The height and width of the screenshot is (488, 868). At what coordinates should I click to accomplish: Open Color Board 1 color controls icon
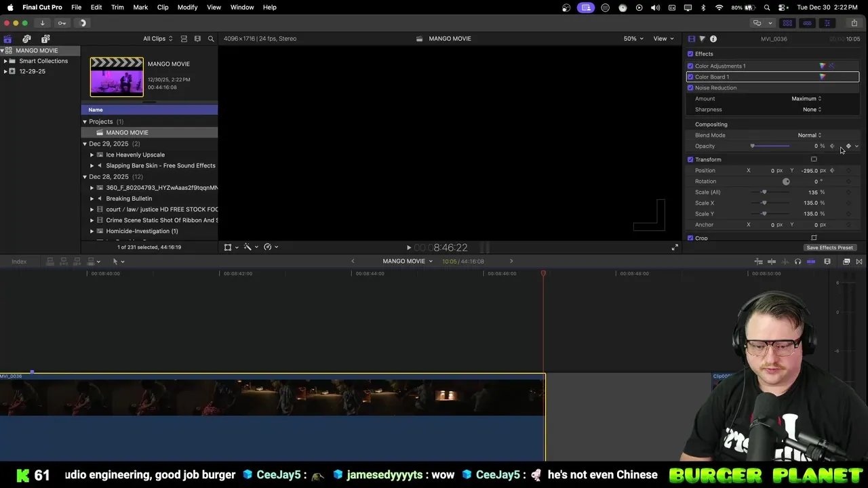coord(823,77)
